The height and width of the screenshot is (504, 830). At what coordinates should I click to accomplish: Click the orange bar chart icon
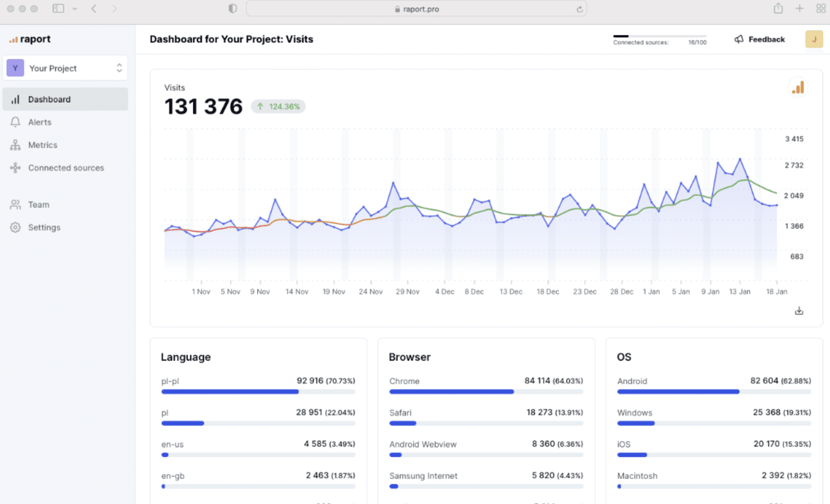point(798,88)
